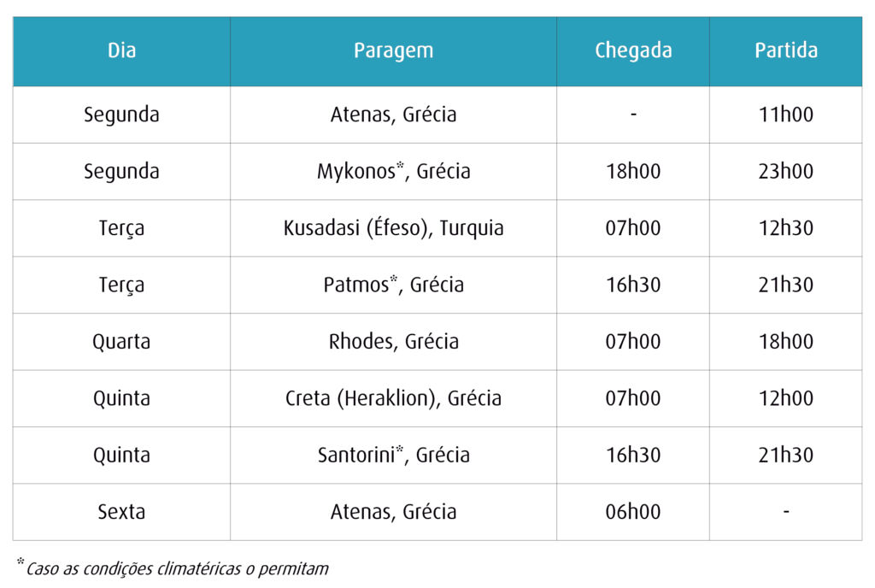Image resolution: width=875 pixels, height=588 pixels.
Task: Select the Rhodes, Grécia stop cell
Action: [x=393, y=341]
